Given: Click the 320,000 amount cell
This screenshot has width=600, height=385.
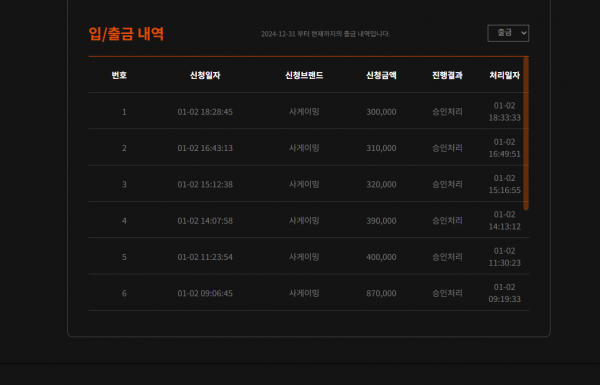Looking at the screenshot, I should pyautogui.click(x=381, y=184).
